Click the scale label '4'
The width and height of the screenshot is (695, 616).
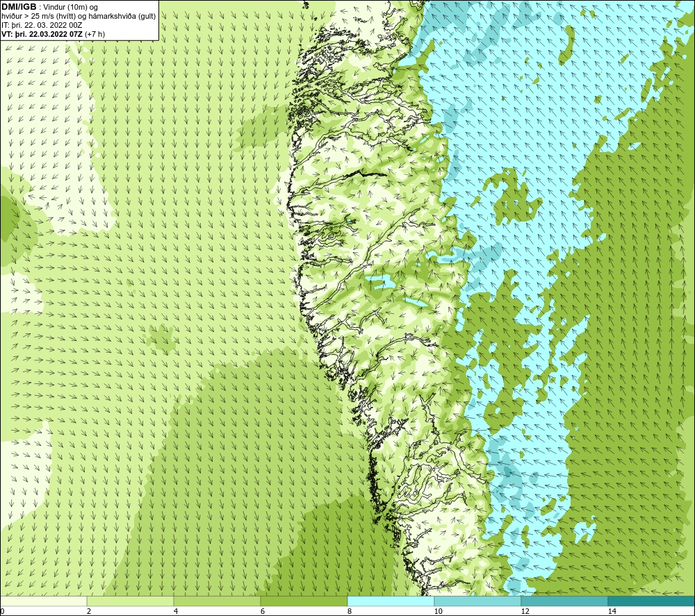click(176, 611)
